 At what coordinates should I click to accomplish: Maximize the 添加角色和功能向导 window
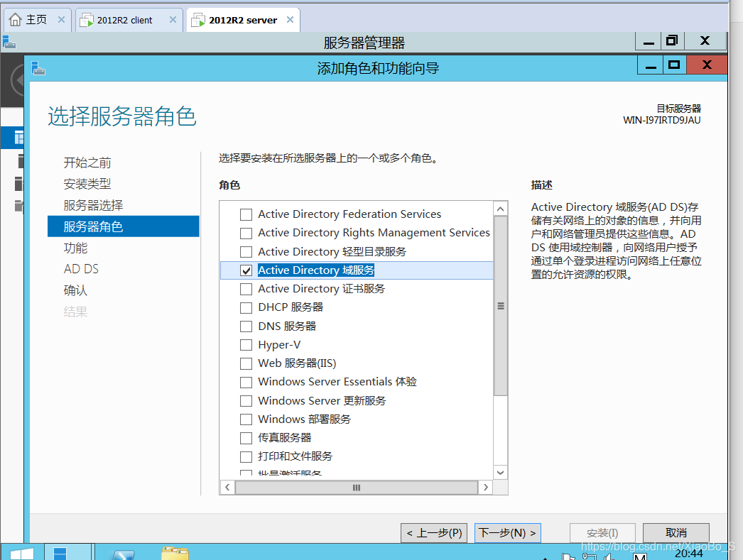pos(674,65)
